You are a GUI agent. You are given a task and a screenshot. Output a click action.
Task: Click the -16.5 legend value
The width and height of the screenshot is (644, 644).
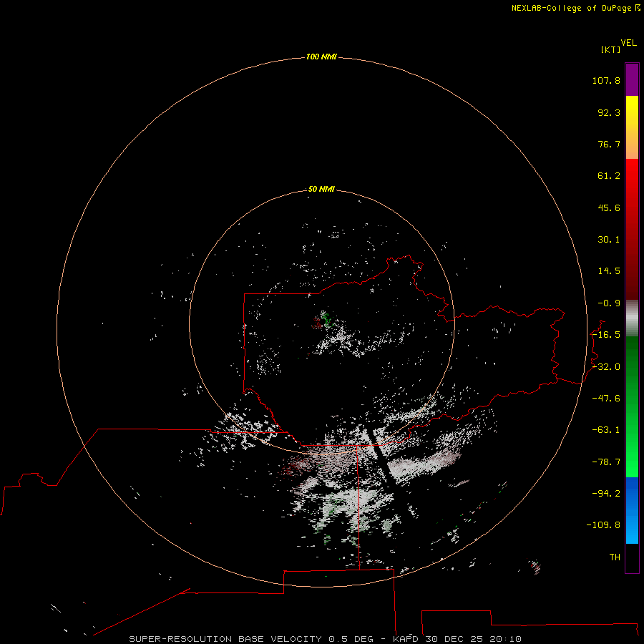point(606,335)
